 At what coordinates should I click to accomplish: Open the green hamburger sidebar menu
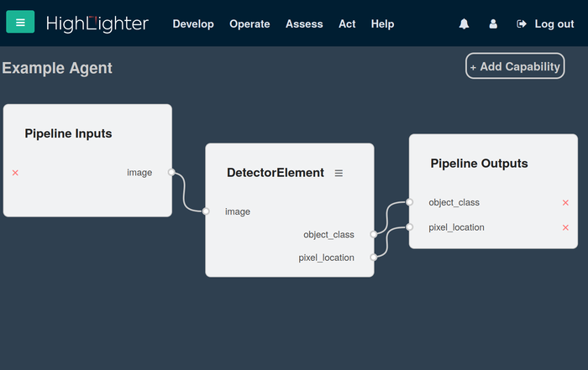(20, 23)
